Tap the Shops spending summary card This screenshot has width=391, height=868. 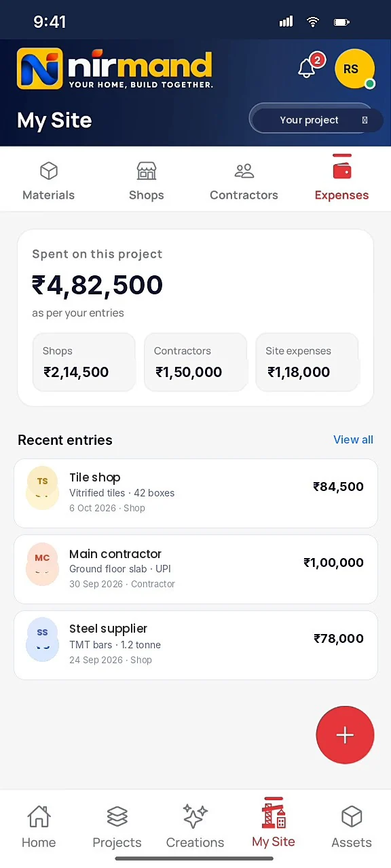[84, 362]
